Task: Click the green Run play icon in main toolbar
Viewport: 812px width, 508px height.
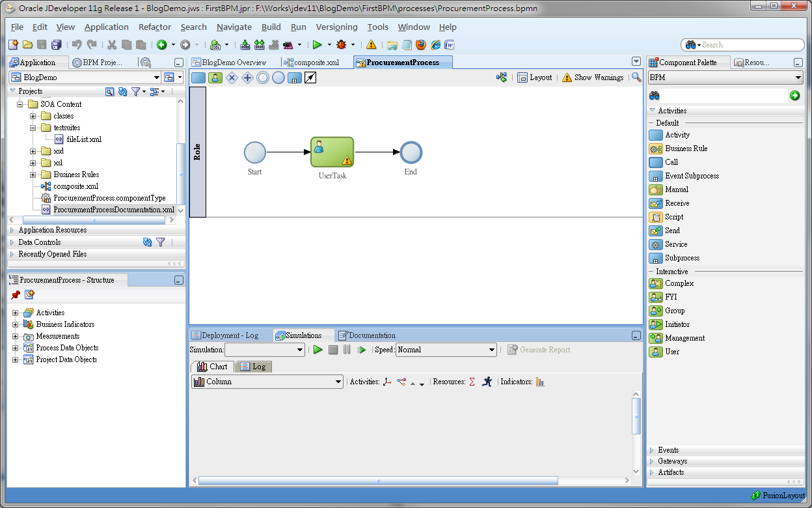Action: (x=318, y=45)
